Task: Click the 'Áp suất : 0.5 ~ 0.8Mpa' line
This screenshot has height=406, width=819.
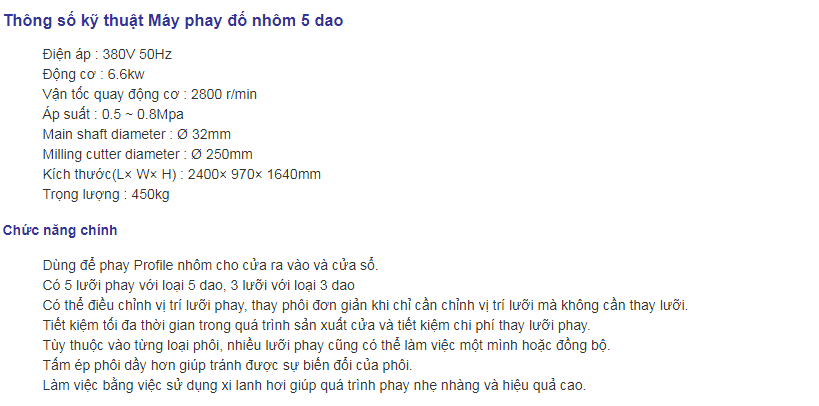Action: (x=113, y=114)
